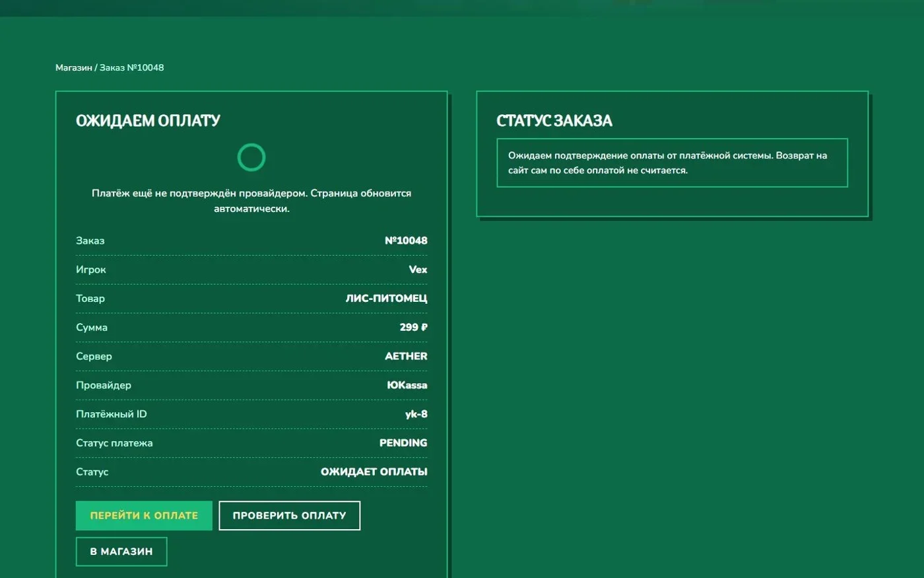
Task: Click the СТАТУС ЗАКАЗА heading
Action: point(554,121)
